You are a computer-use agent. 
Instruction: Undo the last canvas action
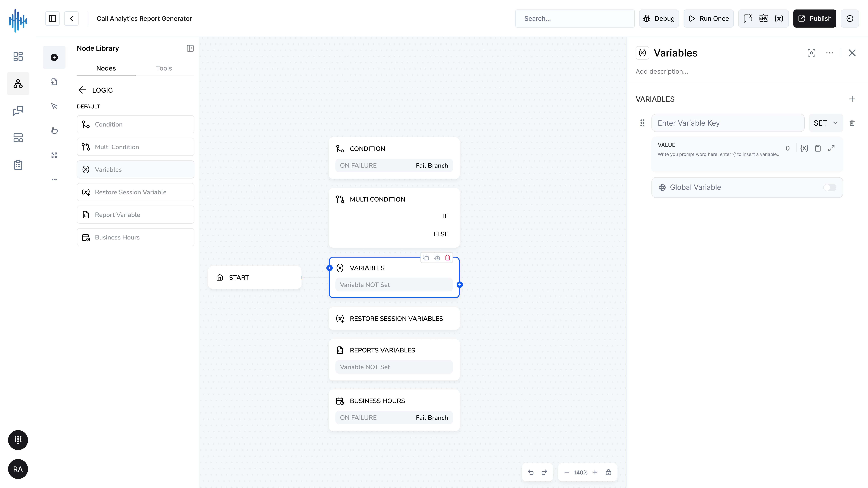point(531,472)
